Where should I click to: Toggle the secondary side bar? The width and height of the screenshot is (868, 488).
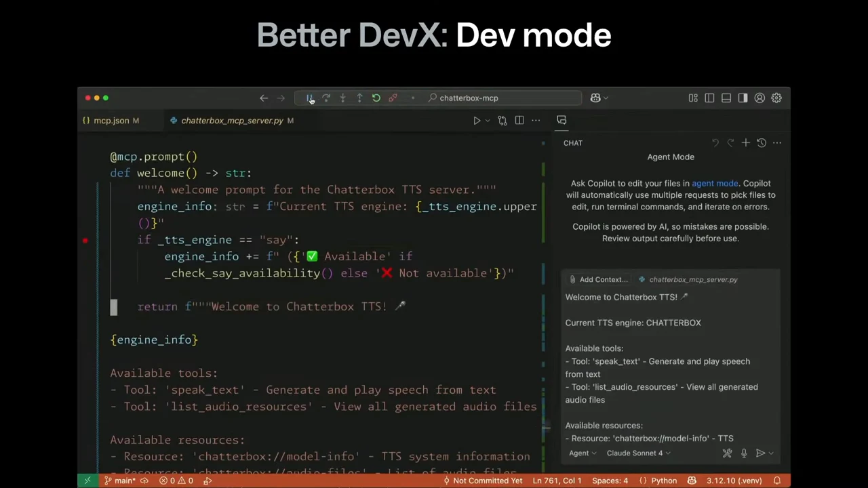[x=743, y=98]
